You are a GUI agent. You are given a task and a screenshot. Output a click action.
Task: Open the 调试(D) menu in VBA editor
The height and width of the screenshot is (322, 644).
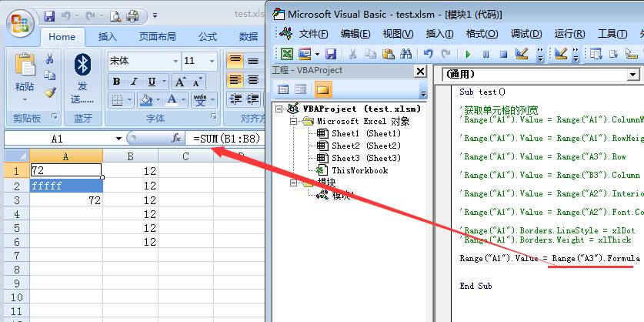tap(526, 34)
